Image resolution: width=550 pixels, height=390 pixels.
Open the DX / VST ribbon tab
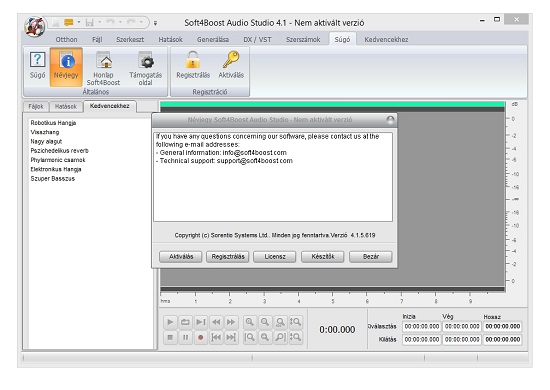[x=257, y=40]
